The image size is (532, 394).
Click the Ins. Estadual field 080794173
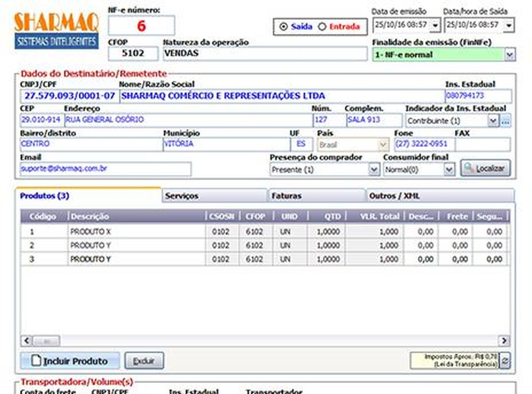click(478, 96)
